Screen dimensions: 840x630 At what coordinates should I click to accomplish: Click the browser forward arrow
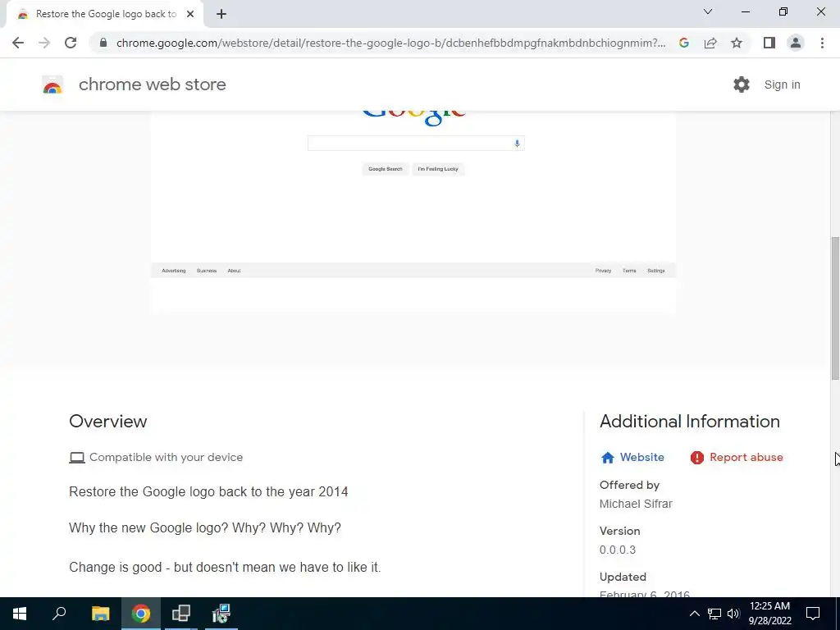click(44, 43)
